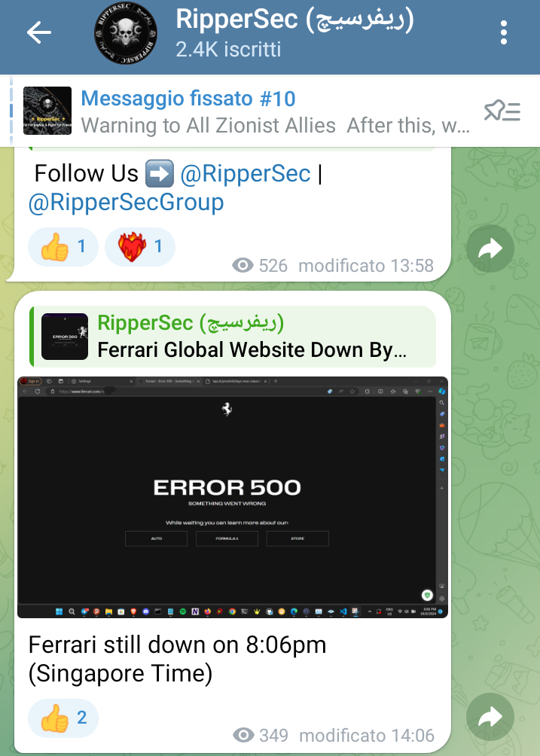Tap the 526 views eye icon

(243, 265)
